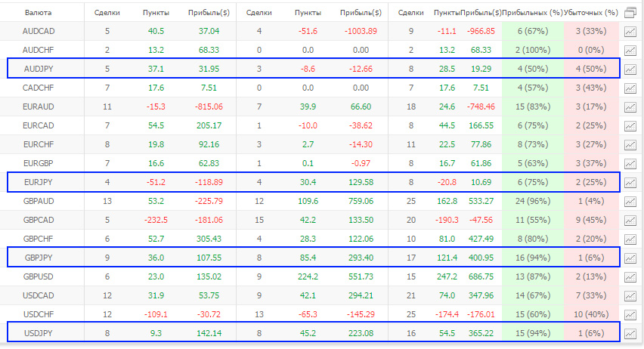Select the USDCHF currency cell
This screenshot has width=644, height=349.
(39, 314)
